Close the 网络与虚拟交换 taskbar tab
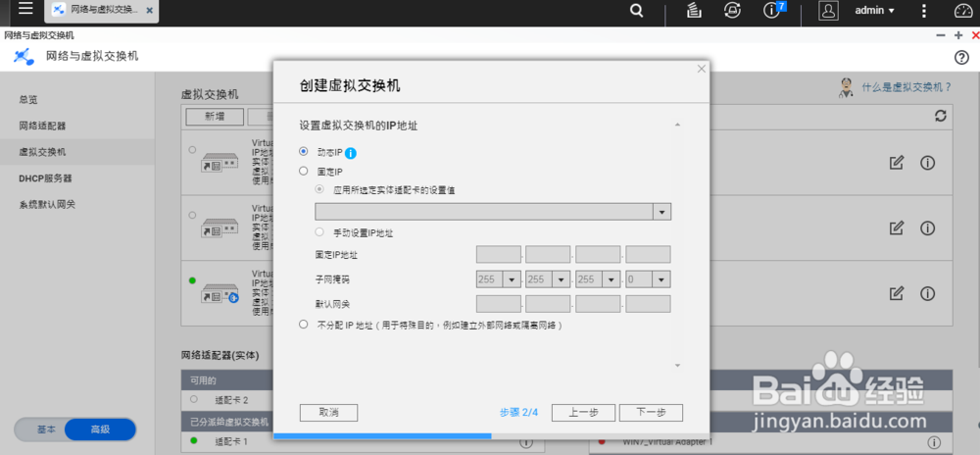The height and width of the screenshot is (455, 980). tap(149, 11)
